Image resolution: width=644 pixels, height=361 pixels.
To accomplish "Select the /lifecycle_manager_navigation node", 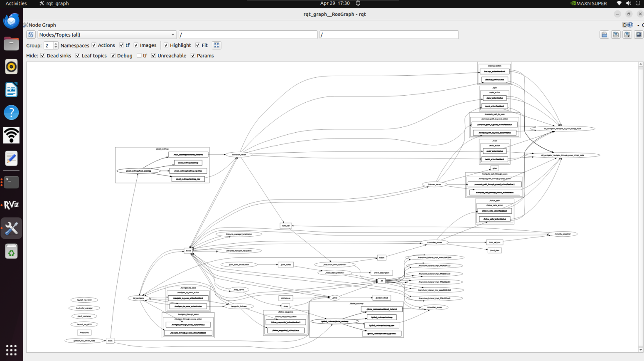I will tap(238, 251).
